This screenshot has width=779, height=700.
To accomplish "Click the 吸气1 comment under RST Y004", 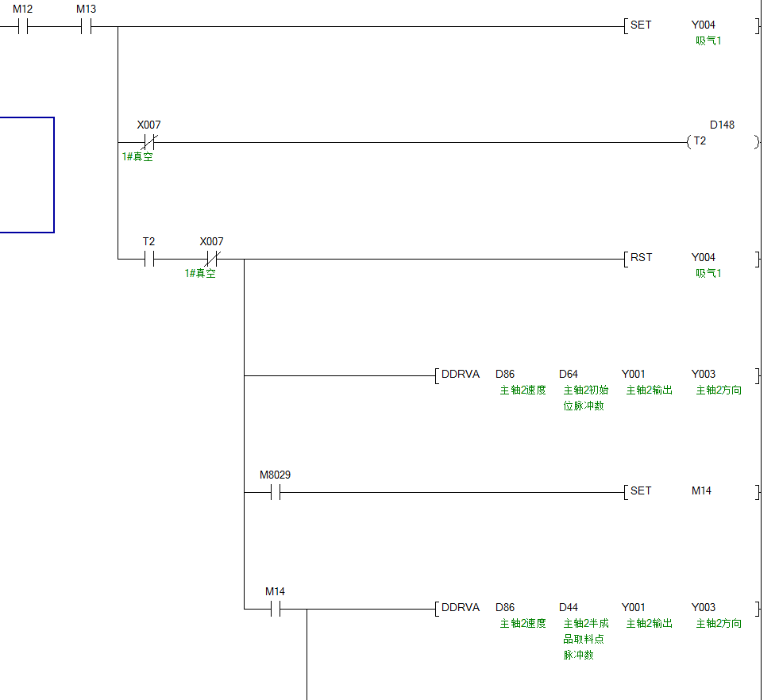I will pyautogui.click(x=708, y=273).
